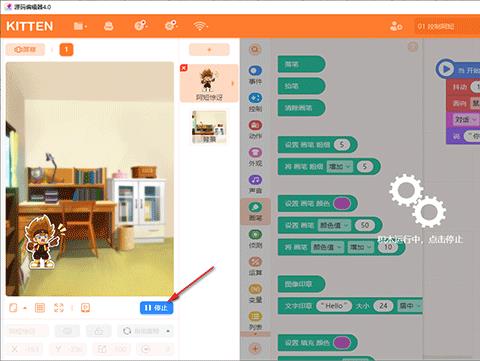Image resolution: width=480 pixels, height=361 pixels.
Task: Click the blue 停止 stop button
Action: [156, 308]
